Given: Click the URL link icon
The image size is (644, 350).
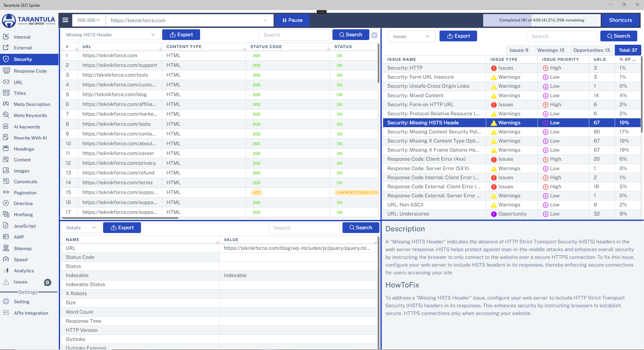Looking at the screenshot, I should 6,82.
